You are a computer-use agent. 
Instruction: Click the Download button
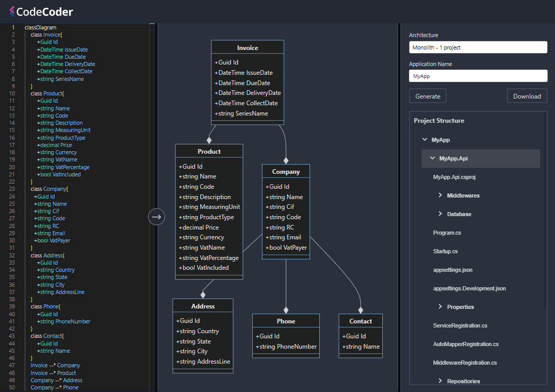[x=527, y=95]
